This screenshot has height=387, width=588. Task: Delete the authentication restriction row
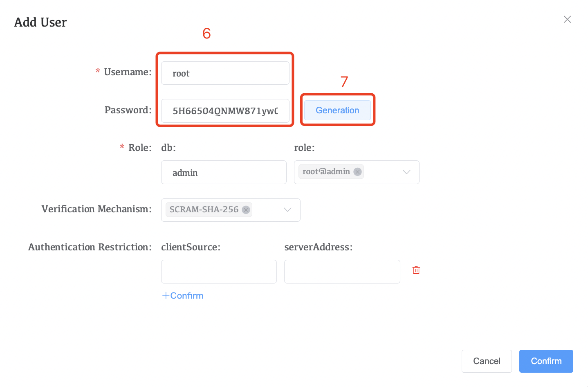(416, 270)
